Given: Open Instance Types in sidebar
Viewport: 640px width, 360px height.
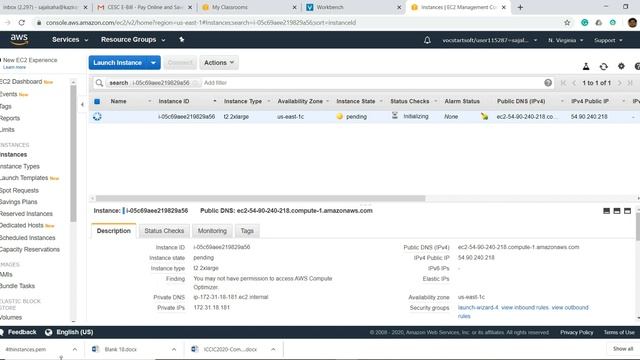Looking at the screenshot, I should click(x=20, y=167).
